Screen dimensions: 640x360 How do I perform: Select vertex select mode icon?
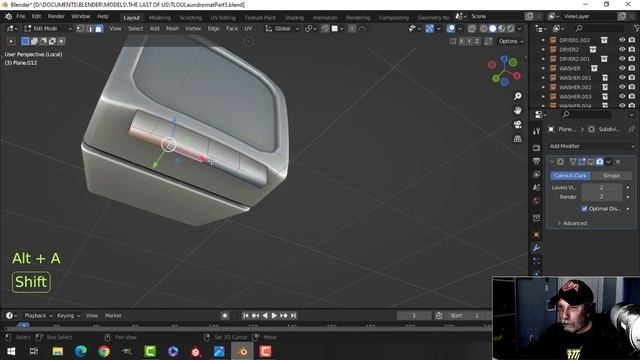point(80,29)
